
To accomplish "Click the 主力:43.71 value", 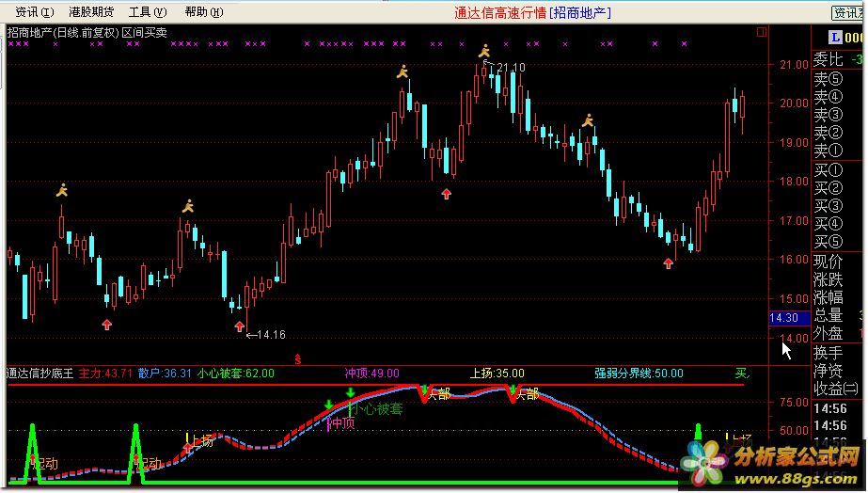I will pyautogui.click(x=105, y=374).
